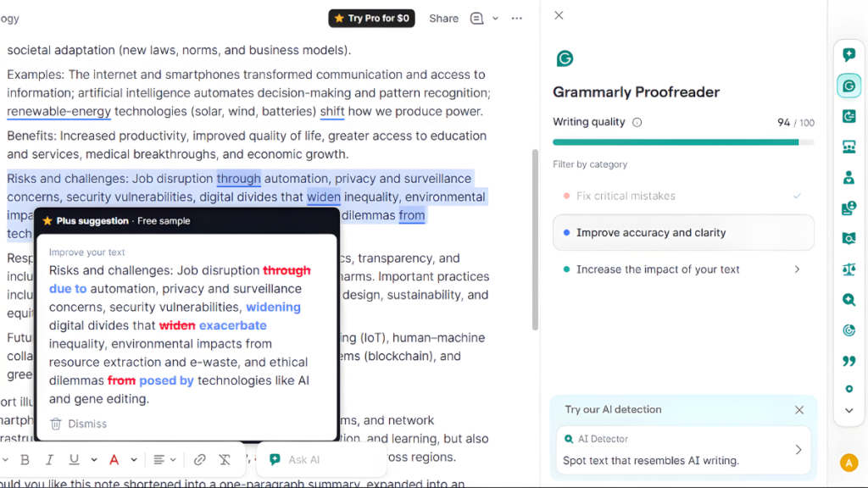This screenshot has height=488, width=868.
Task: Open the AI detector magnifier sidebar icon
Action: (x=849, y=300)
